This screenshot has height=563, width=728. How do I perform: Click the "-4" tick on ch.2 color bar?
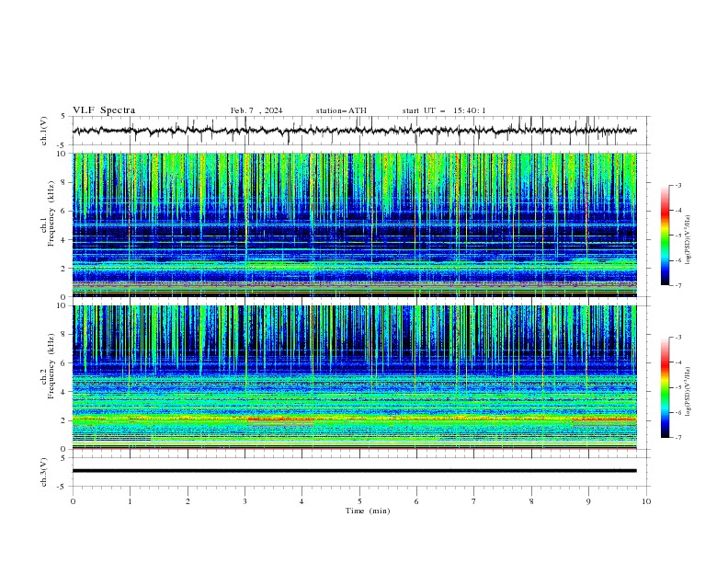click(x=678, y=362)
